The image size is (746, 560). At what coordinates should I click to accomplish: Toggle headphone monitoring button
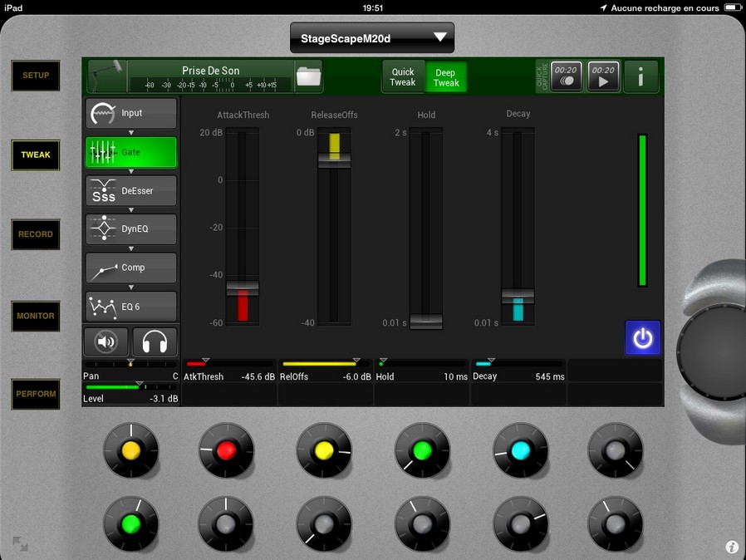click(x=155, y=341)
